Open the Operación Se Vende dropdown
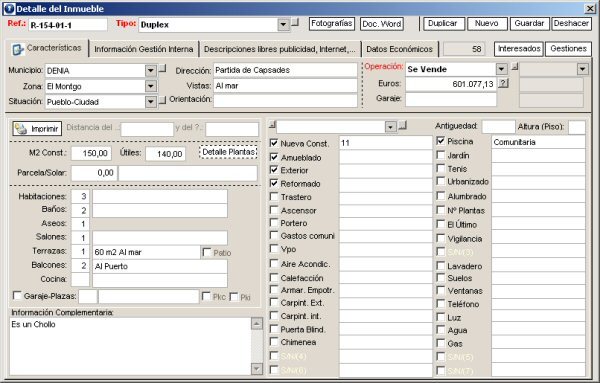 (501, 69)
